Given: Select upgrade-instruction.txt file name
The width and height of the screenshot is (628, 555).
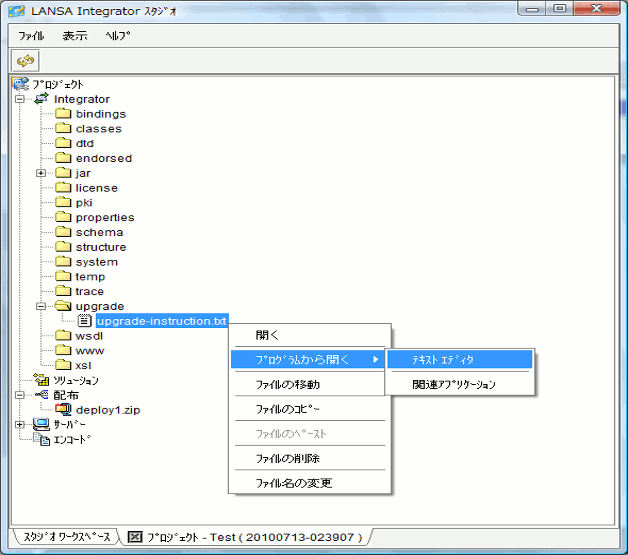Looking at the screenshot, I should [162, 321].
